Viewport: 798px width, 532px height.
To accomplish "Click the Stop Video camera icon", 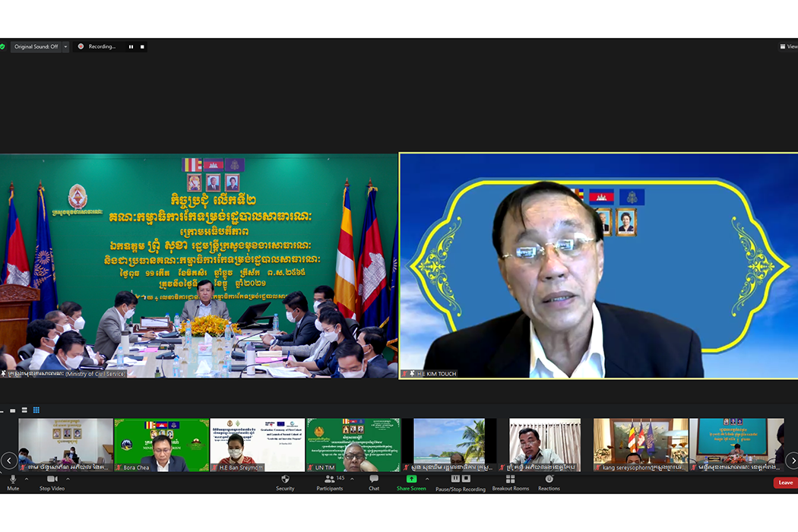I will (x=52, y=480).
